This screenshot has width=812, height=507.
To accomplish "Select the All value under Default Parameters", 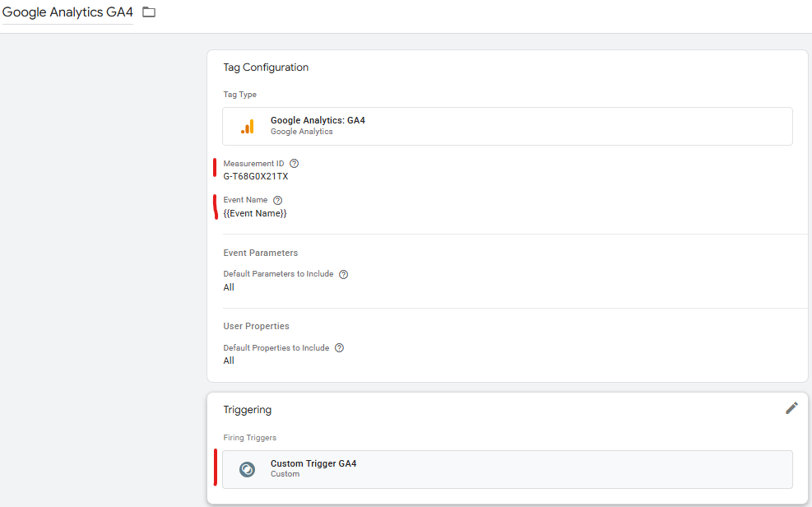I will point(229,287).
